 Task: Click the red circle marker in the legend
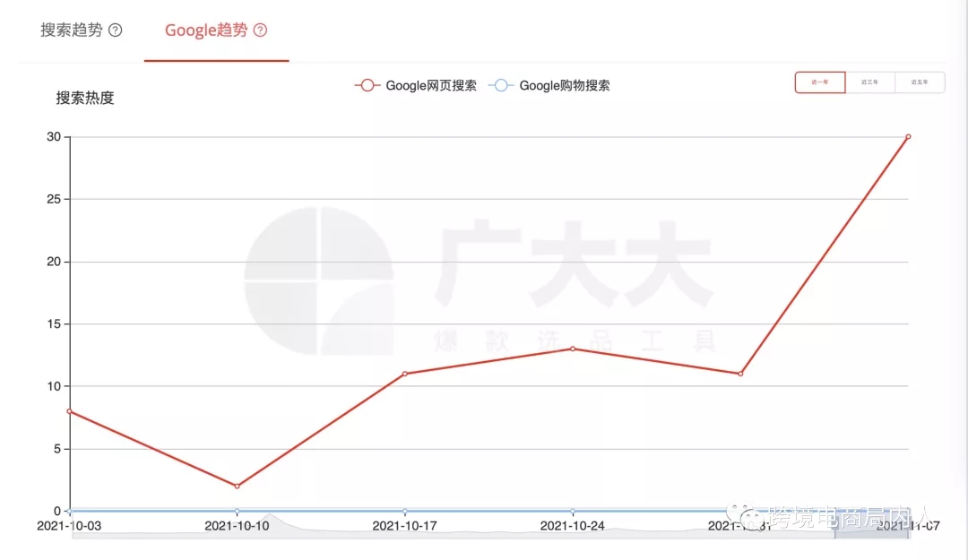(x=367, y=85)
